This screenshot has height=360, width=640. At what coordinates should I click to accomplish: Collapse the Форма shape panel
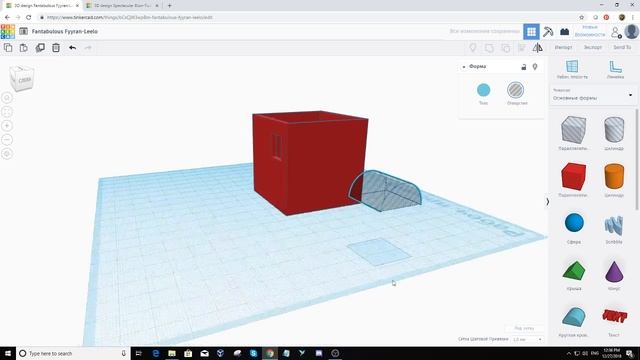click(464, 67)
